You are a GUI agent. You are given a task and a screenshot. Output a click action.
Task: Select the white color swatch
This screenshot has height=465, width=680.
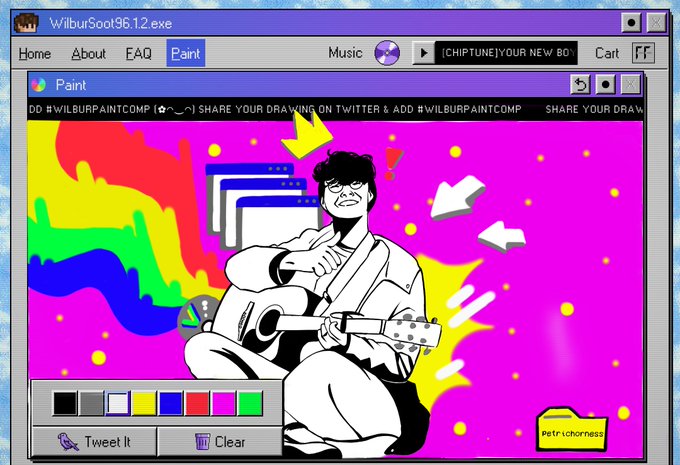click(118, 403)
